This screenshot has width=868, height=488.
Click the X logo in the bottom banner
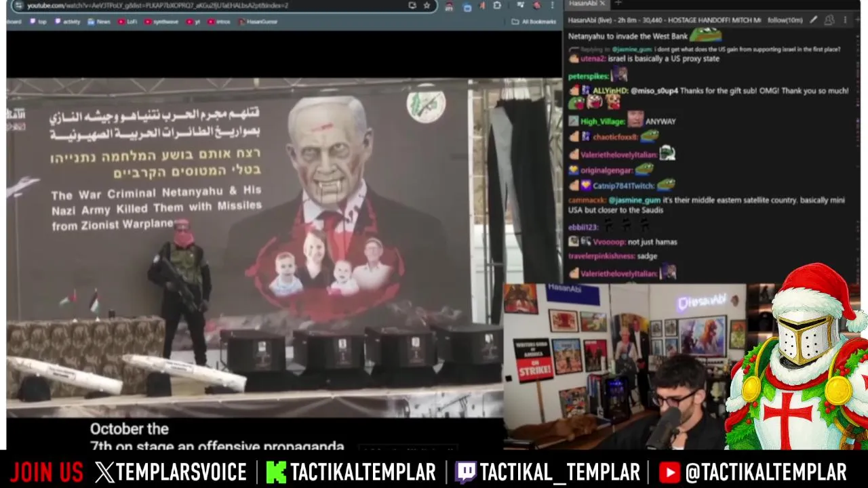coord(104,472)
